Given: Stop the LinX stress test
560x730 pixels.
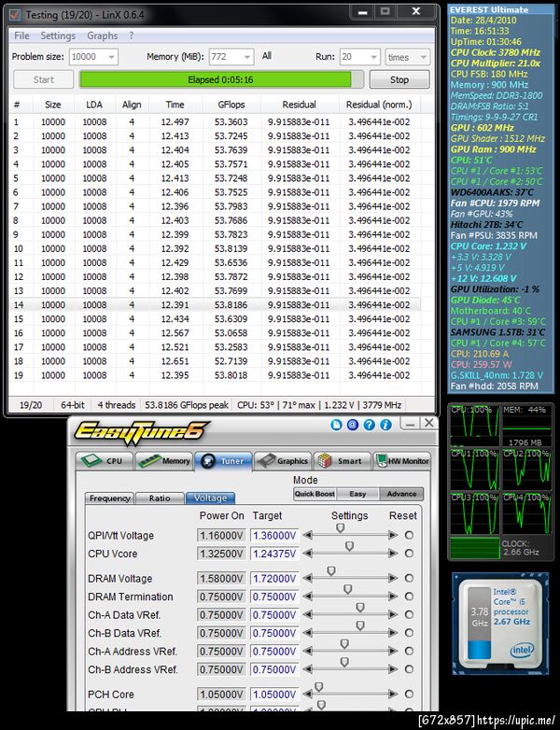Looking at the screenshot, I should pos(399,79).
